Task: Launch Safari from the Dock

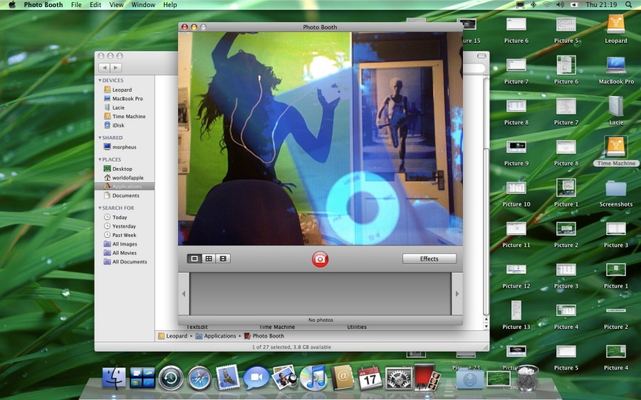Action: click(x=199, y=378)
